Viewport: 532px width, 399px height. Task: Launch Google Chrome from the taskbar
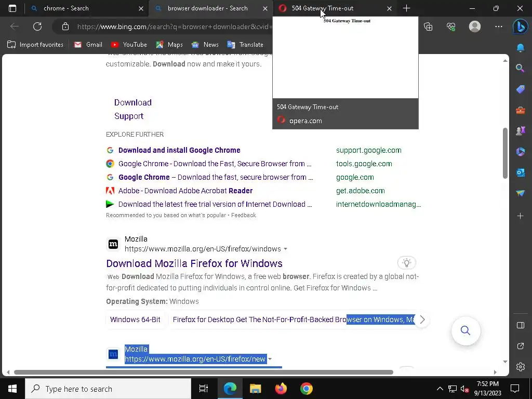pyautogui.click(x=307, y=389)
